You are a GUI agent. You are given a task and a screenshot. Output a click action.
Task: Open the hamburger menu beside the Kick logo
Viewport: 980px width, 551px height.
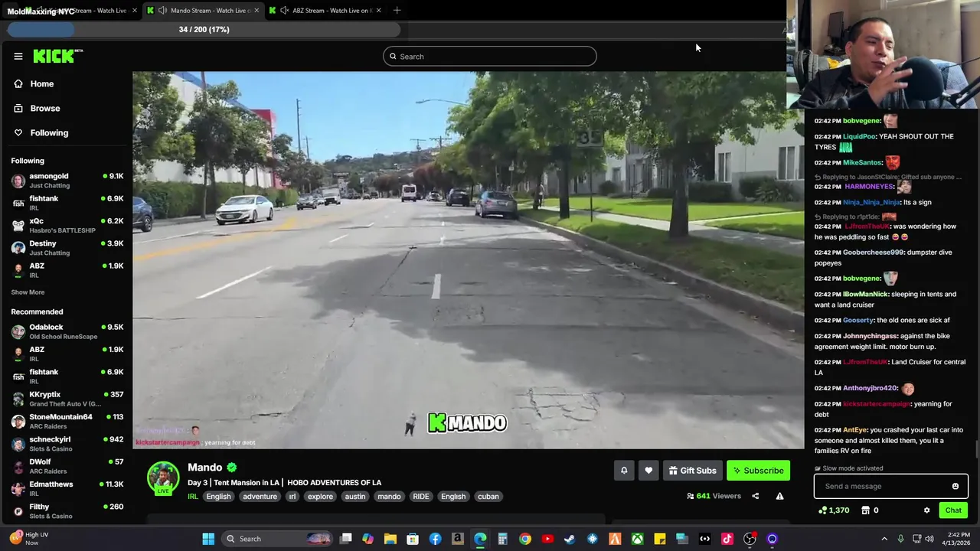coord(18,56)
